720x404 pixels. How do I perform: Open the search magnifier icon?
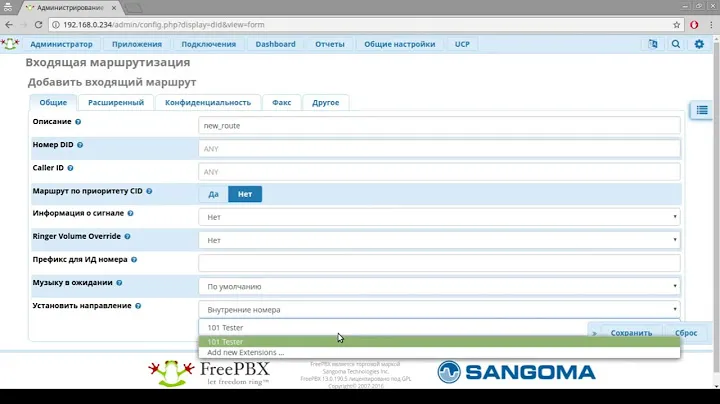point(677,44)
